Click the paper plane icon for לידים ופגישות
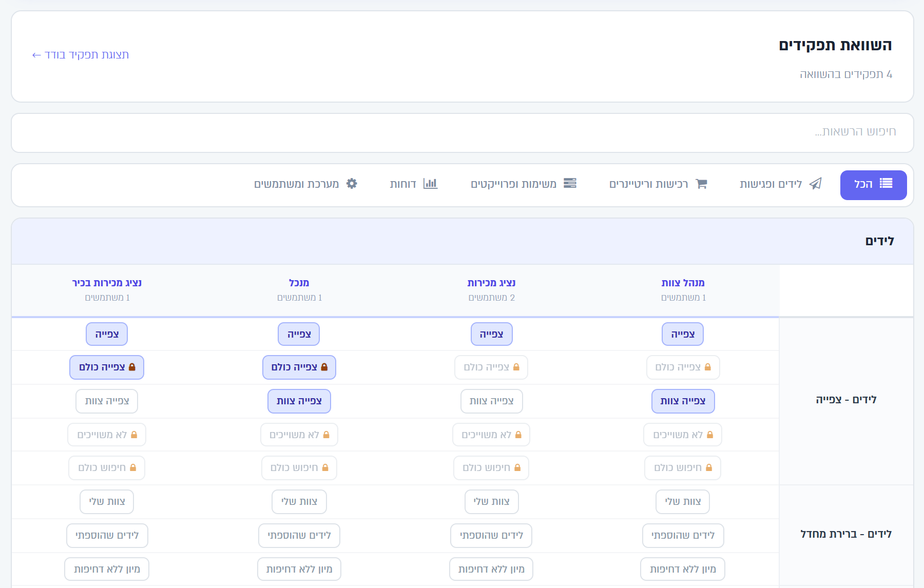924x588 pixels. tap(815, 184)
